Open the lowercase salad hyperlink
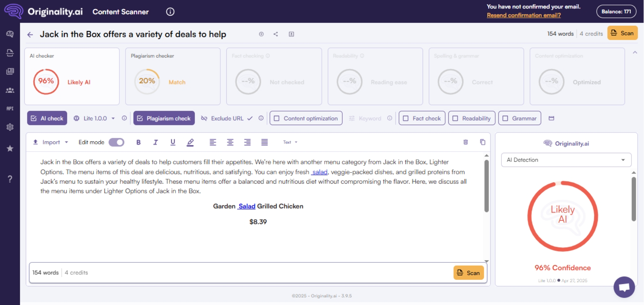This screenshot has height=305, width=644. pos(320,172)
